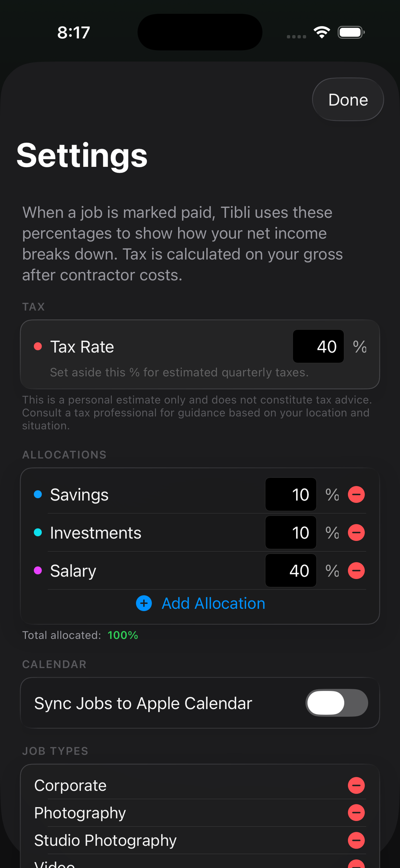The width and height of the screenshot is (400, 868).
Task: Tap Done to close Settings
Action: pyautogui.click(x=348, y=99)
